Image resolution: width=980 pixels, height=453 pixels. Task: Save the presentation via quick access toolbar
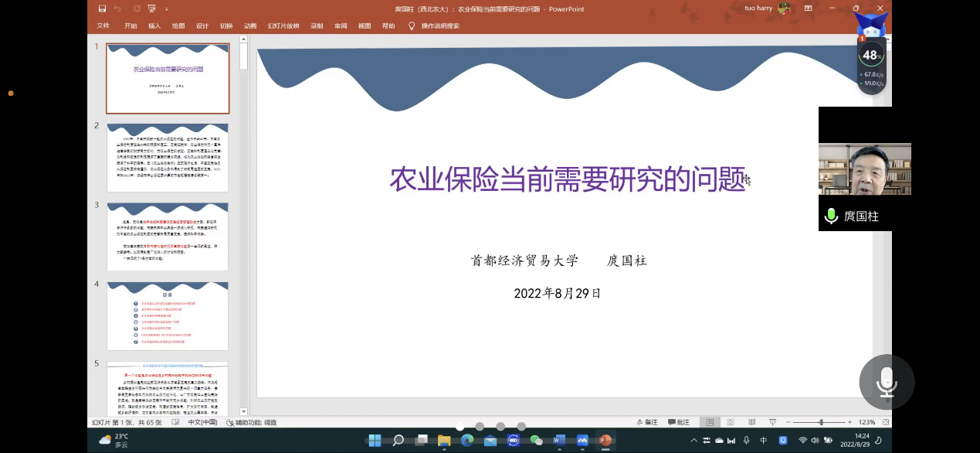[102, 9]
